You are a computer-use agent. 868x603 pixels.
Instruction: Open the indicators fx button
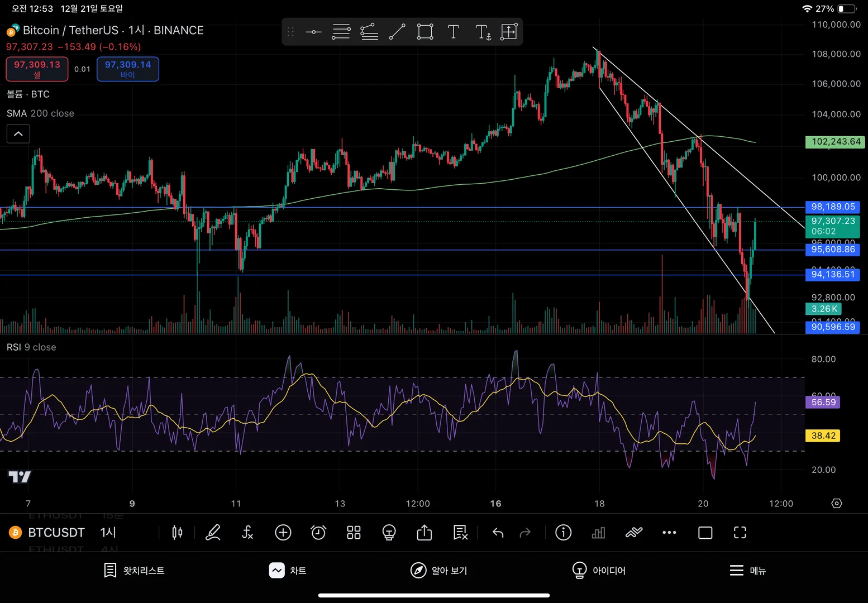click(x=247, y=533)
